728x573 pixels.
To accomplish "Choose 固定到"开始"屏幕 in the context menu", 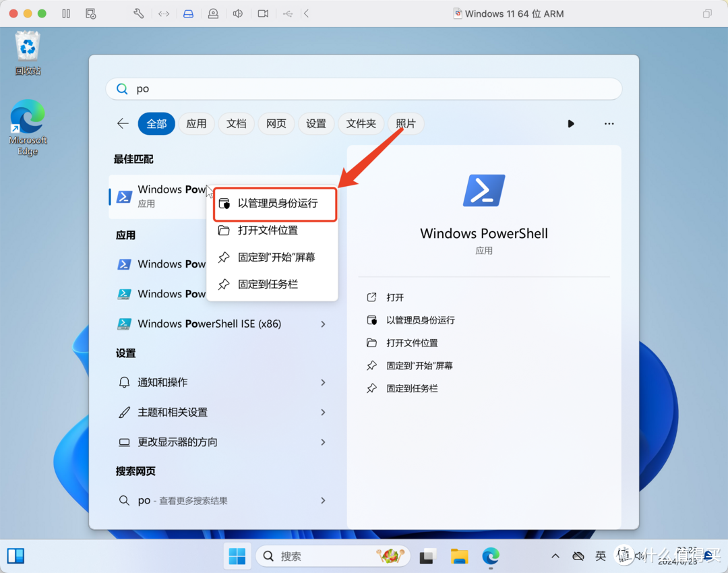I will [272, 258].
